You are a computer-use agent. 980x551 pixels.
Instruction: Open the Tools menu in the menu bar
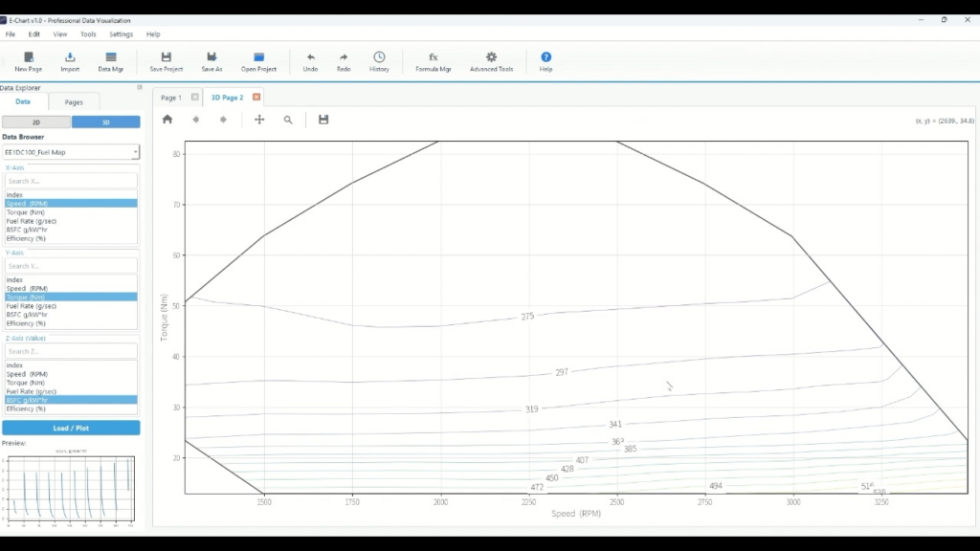click(x=88, y=34)
